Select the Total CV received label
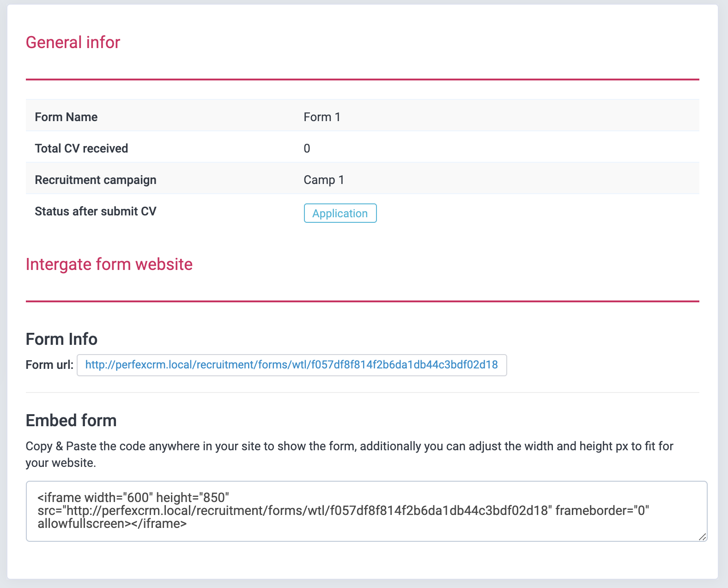 [x=81, y=148]
